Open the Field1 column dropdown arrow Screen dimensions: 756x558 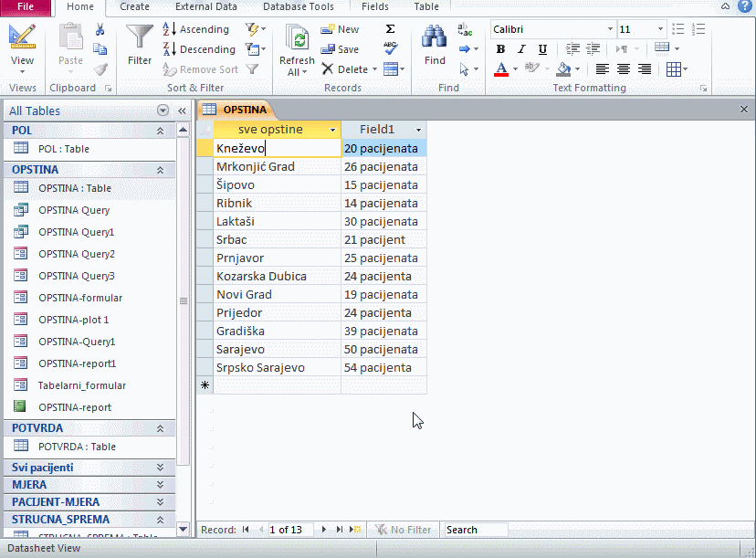[418, 130]
